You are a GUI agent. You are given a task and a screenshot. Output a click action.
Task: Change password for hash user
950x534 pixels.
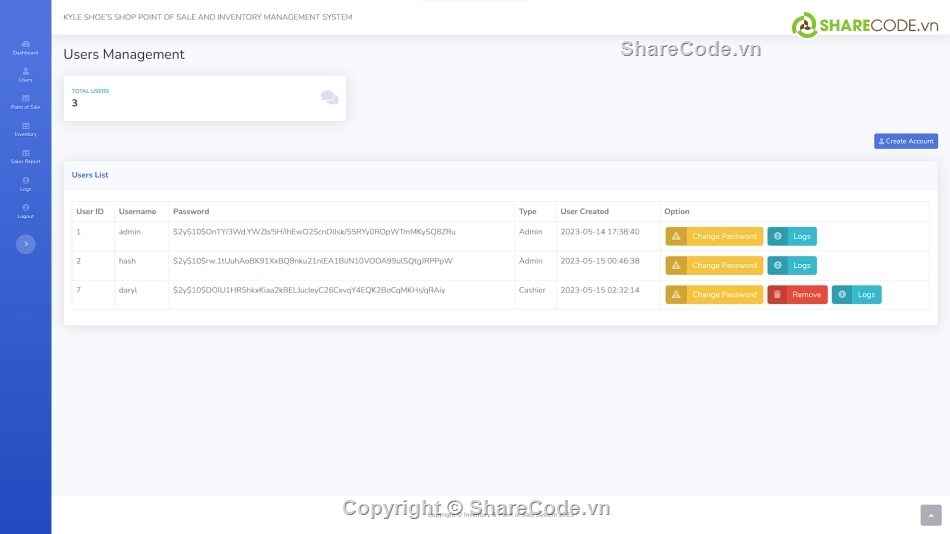pos(714,265)
